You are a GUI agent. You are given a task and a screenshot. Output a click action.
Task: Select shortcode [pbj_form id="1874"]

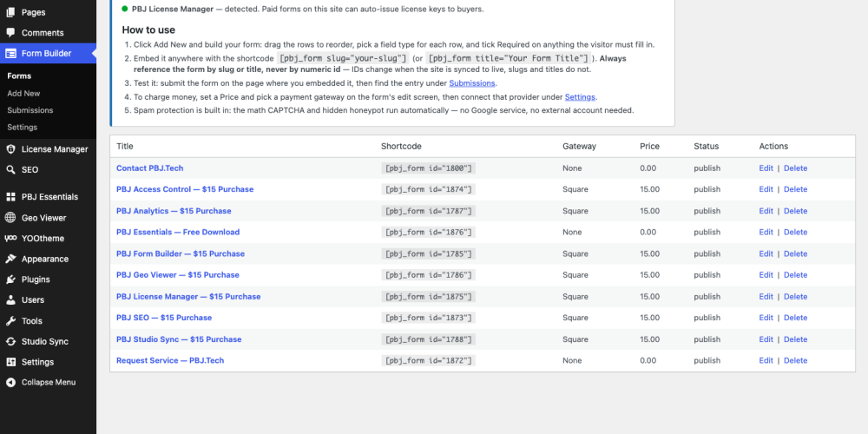pyautogui.click(x=429, y=189)
